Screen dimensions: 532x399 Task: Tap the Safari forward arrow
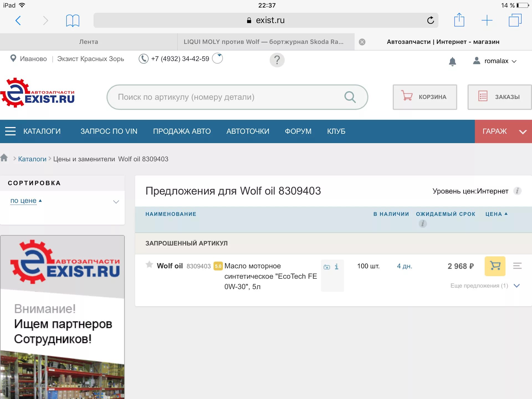click(45, 21)
